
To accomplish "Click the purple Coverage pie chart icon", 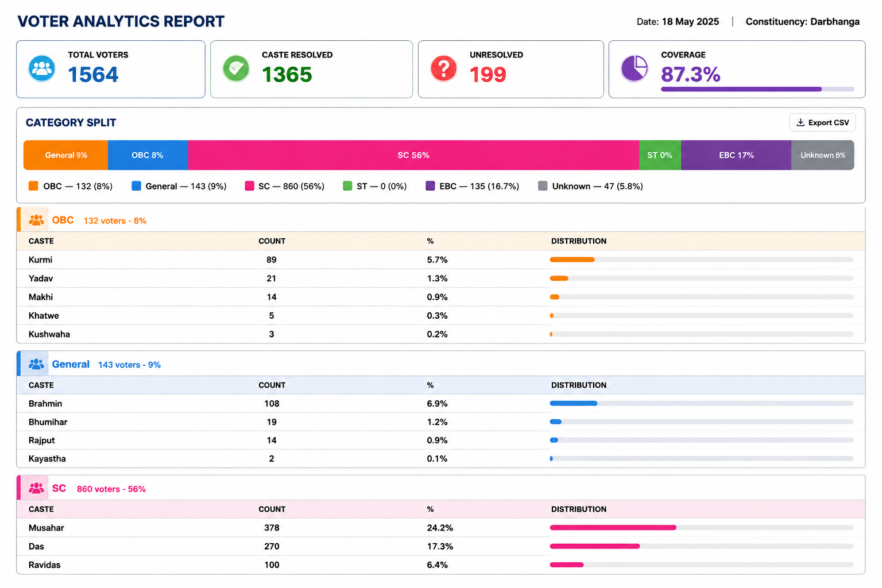I will pos(635,69).
